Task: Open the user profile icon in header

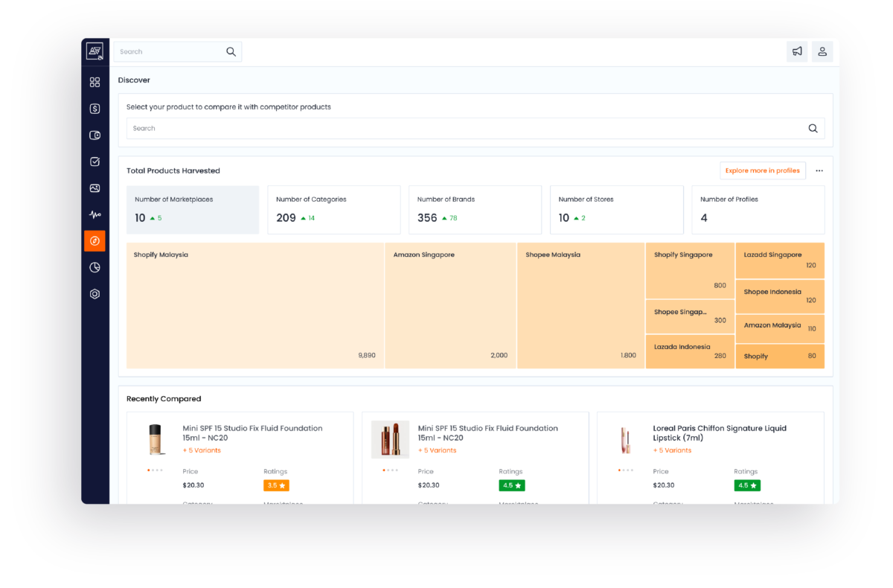Action: (x=822, y=51)
